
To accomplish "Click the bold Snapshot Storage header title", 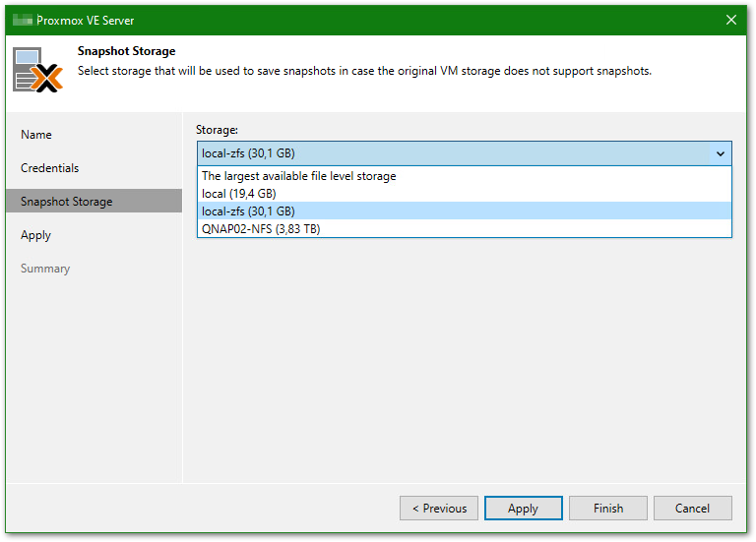I will [x=126, y=51].
